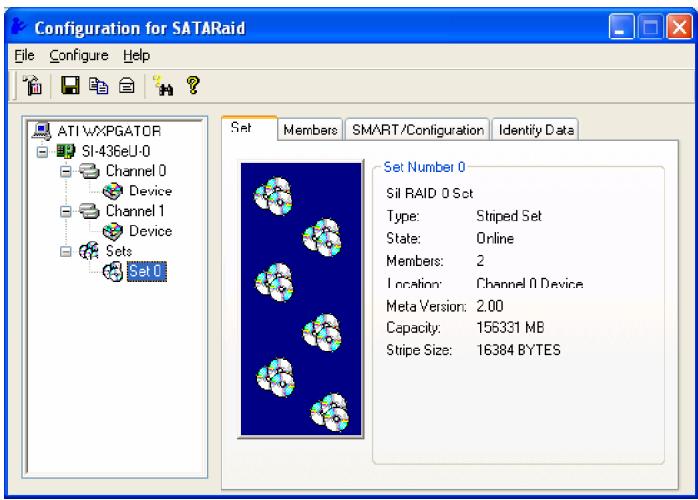The width and height of the screenshot is (698, 500).
Task: Select ATI WXPGATOR root node
Action: pos(109,131)
